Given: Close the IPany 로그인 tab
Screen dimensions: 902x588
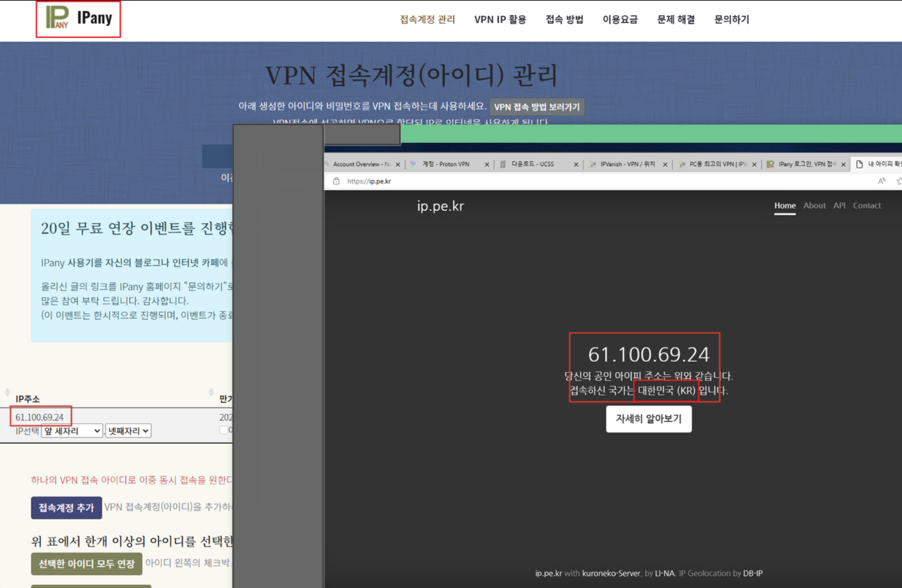Looking at the screenshot, I should point(843,165).
